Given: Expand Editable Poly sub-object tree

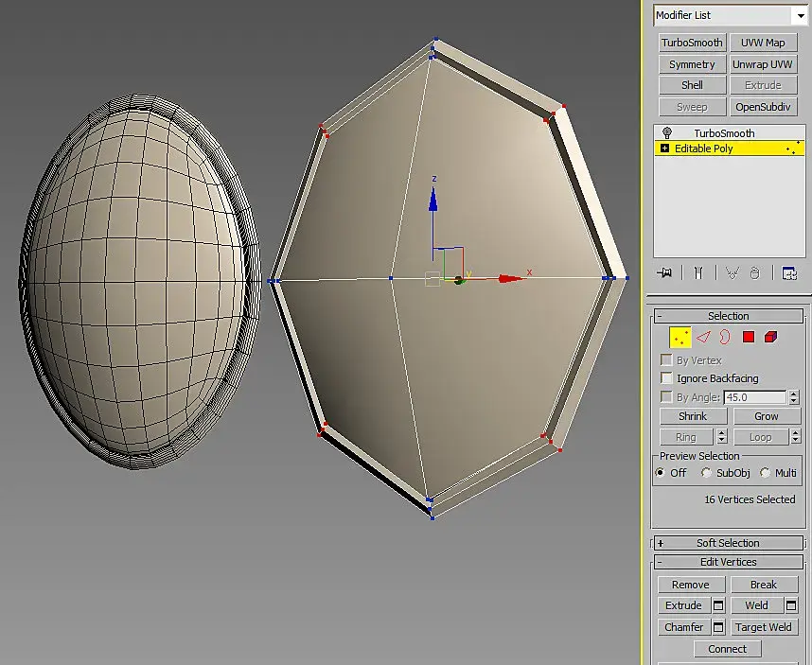Looking at the screenshot, I should (x=664, y=149).
